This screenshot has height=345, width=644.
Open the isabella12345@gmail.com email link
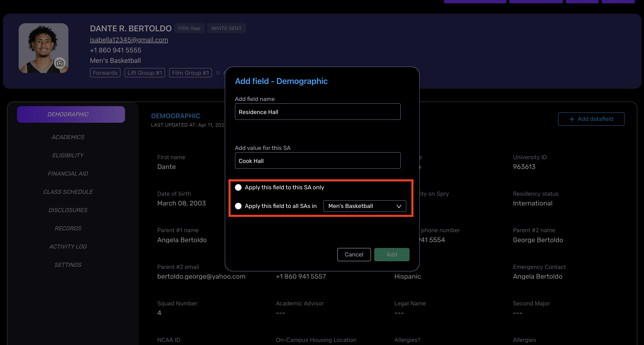[x=129, y=40]
